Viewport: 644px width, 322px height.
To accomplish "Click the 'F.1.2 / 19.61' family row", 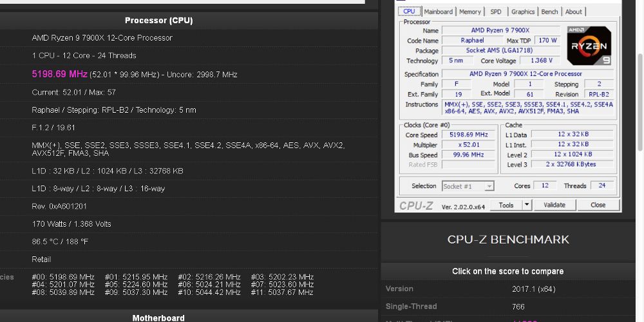I will [x=53, y=128].
